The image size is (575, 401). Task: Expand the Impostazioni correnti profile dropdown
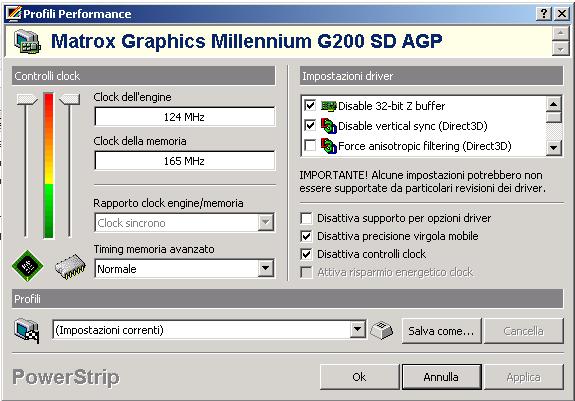point(357,330)
